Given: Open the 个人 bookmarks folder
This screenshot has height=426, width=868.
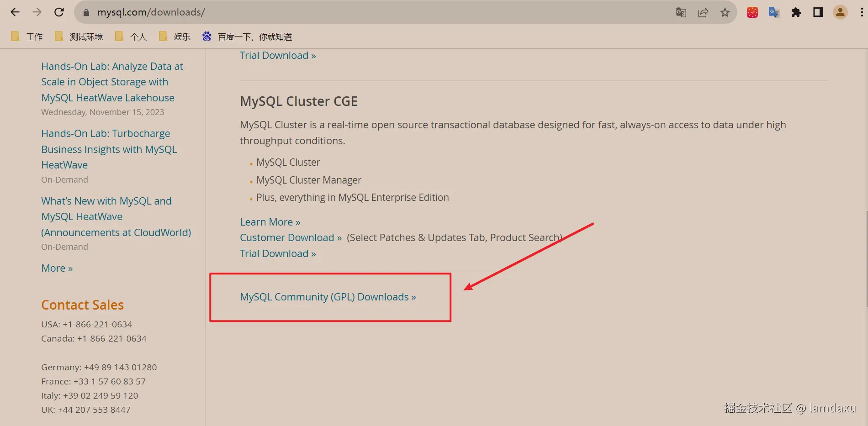Looking at the screenshot, I should pyautogui.click(x=131, y=37).
